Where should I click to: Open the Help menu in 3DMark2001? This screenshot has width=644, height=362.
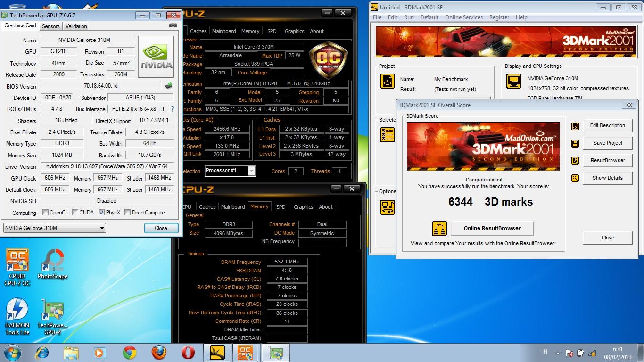point(521,17)
